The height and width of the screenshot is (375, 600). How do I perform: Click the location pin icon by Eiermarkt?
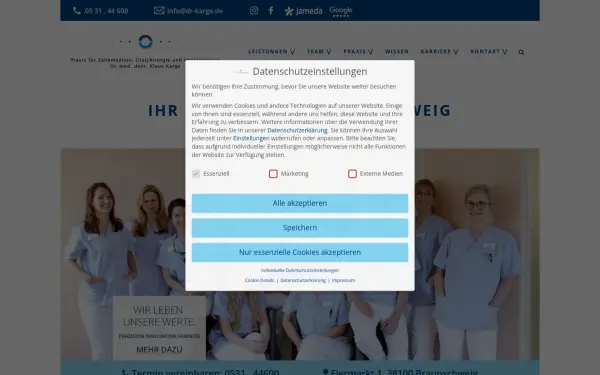[325, 372]
